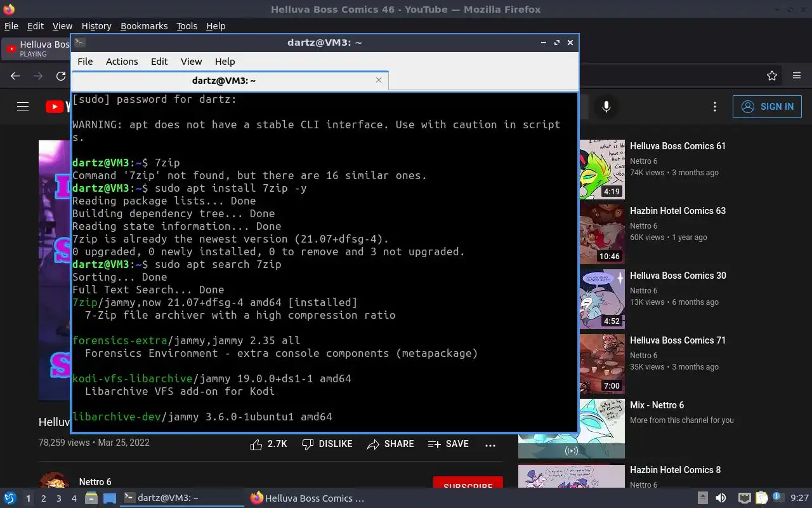Click Hazbin Hotel Comics 63 title
This screenshot has width=812, height=508.
[x=678, y=211]
